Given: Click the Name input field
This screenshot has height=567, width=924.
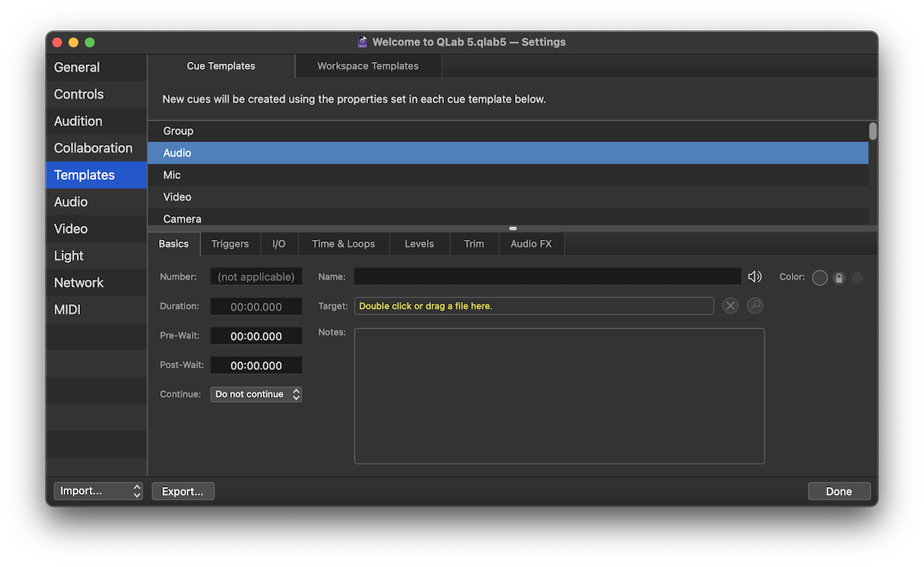Looking at the screenshot, I should (x=548, y=277).
